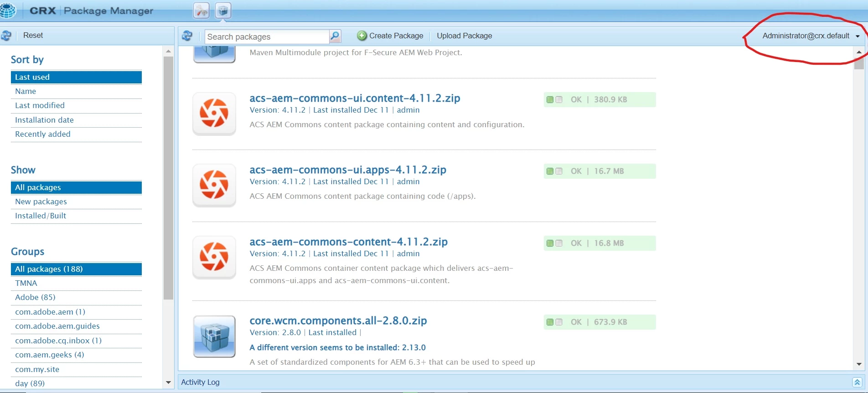The width and height of the screenshot is (868, 393).
Task: Show Installed/Built packages filter
Action: click(76, 216)
